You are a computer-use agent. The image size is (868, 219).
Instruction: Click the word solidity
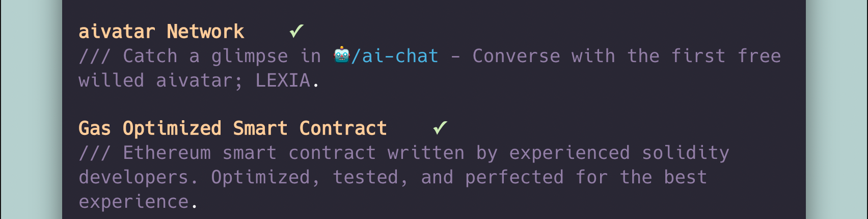point(686,152)
